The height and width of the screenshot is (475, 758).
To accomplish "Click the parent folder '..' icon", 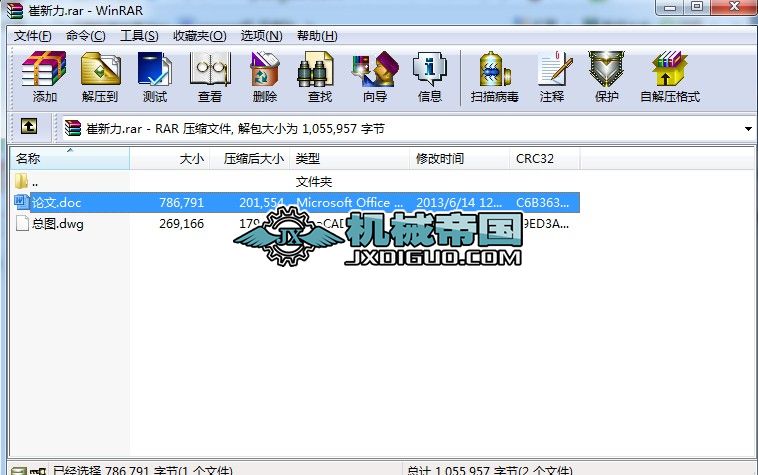I will point(22,182).
